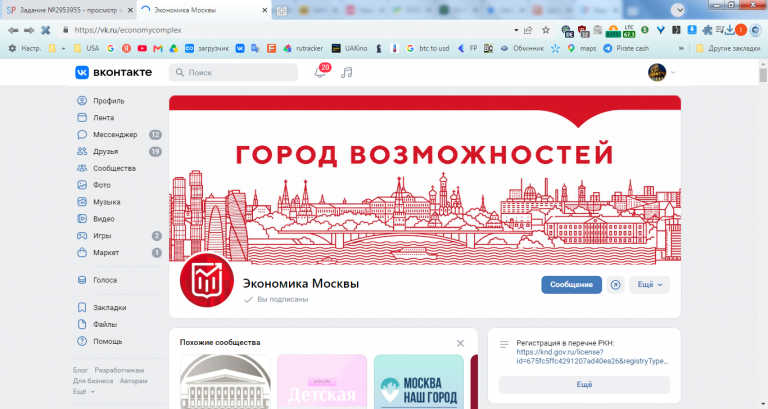This screenshot has height=409, width=768.
Task: Open the Yandex bookmark
Action: [x=126, y=48]
